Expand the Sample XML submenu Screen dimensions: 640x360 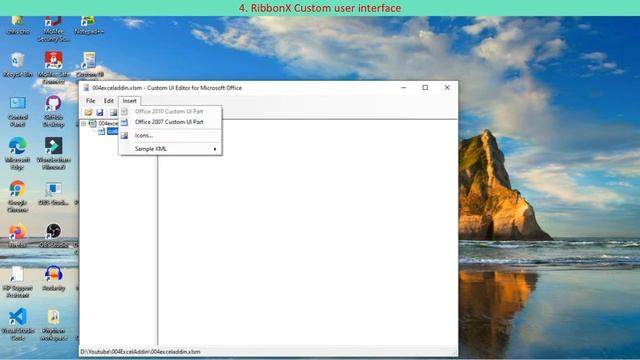pyautogui.click(x=170, y=149)
